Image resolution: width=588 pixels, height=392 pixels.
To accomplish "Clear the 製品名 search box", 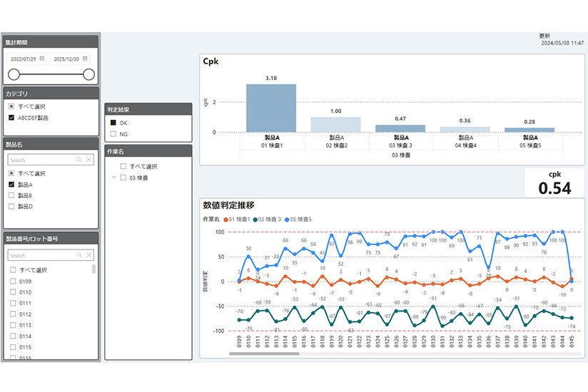I will [88, 160].
